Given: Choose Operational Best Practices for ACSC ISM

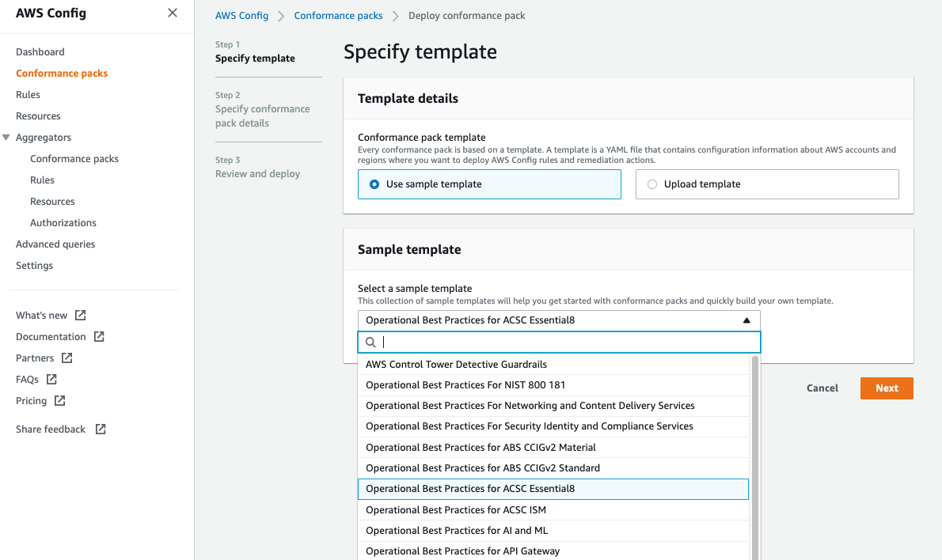Looking at the screenshot, I should tap(553, 510).
